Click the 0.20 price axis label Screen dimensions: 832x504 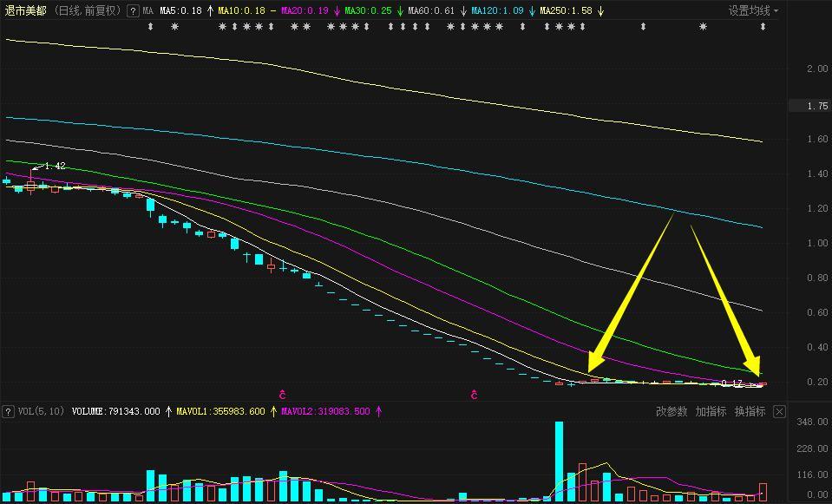pos(817,382)
